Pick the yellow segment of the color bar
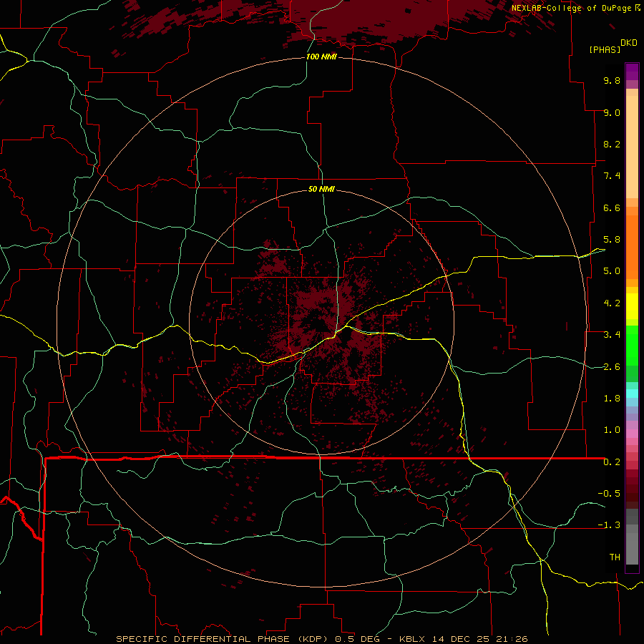The image size is (644, 644). [632, 306]
